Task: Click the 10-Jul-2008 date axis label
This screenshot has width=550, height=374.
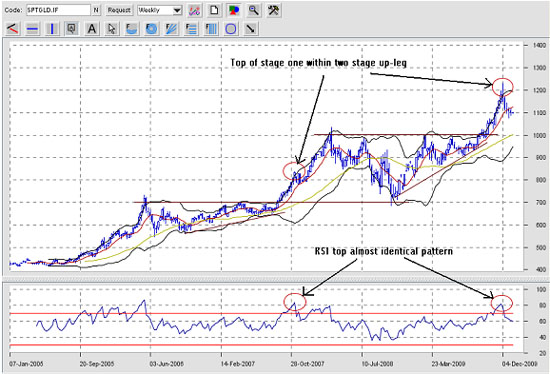Action: click(378, 364)
